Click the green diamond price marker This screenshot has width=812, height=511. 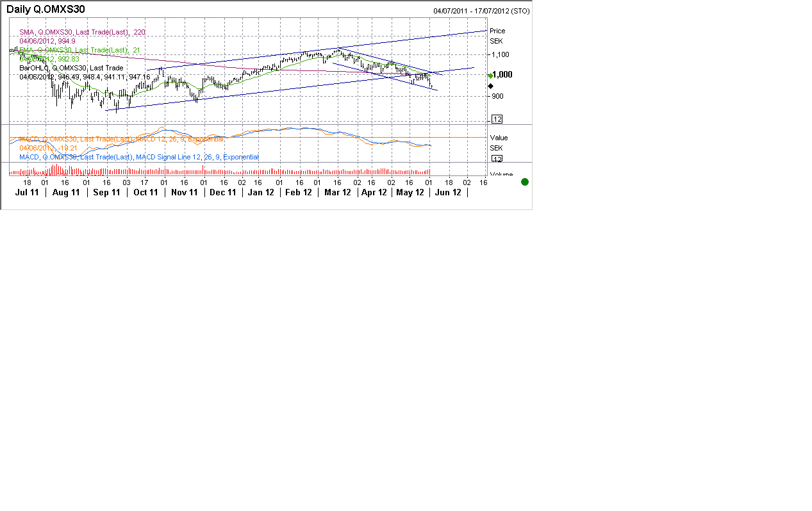click(x=490, y=76)
